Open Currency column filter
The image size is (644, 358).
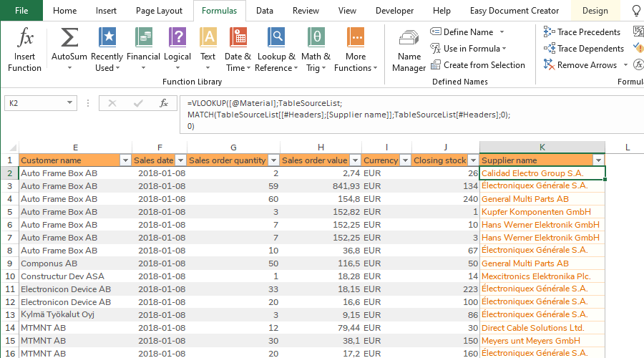(x=406, y=160)
